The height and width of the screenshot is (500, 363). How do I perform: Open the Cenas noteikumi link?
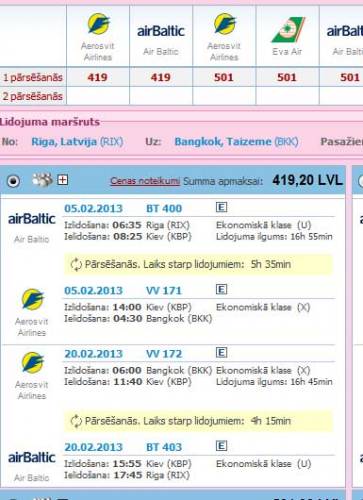pos(145,181)
